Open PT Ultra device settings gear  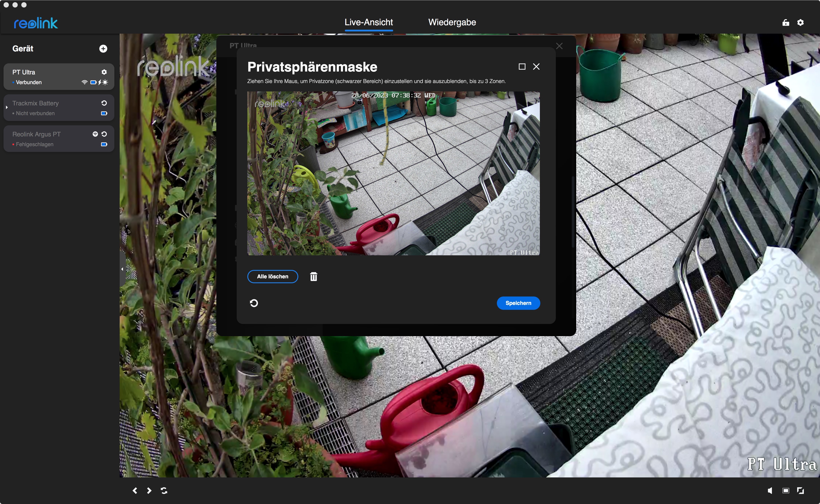coord(104,72)
